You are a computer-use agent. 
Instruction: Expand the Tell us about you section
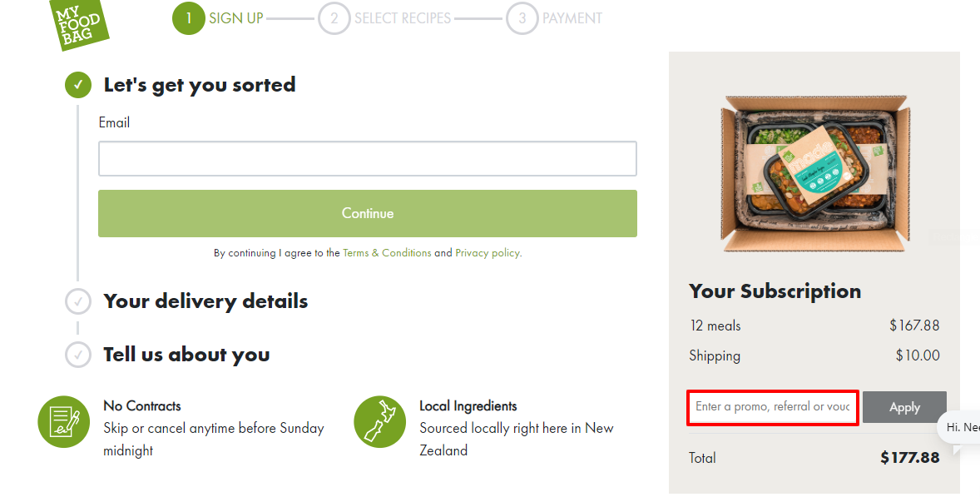(186, 355)
